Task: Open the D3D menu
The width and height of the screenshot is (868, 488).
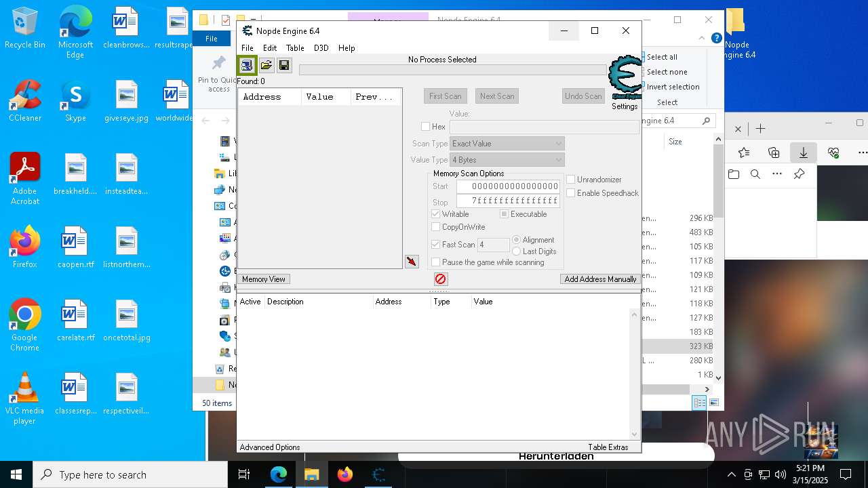Action: [321, 48]
